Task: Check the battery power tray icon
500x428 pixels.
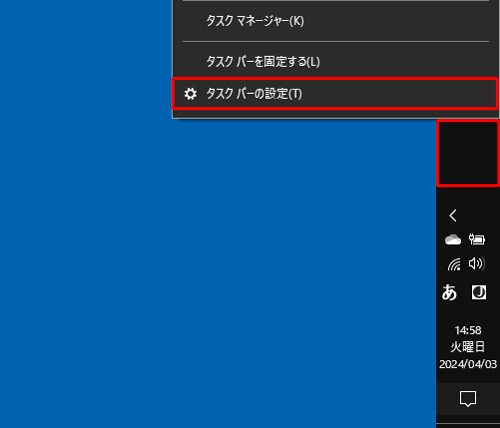Action: click(x=477, y=239)
